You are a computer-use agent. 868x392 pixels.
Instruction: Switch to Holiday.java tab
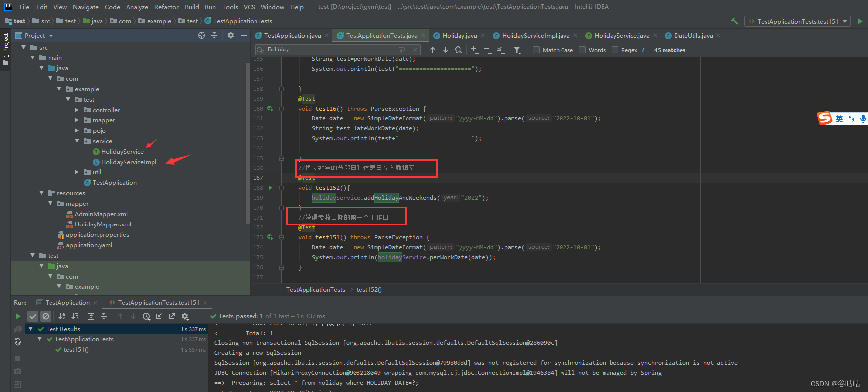tap(460, 36)
